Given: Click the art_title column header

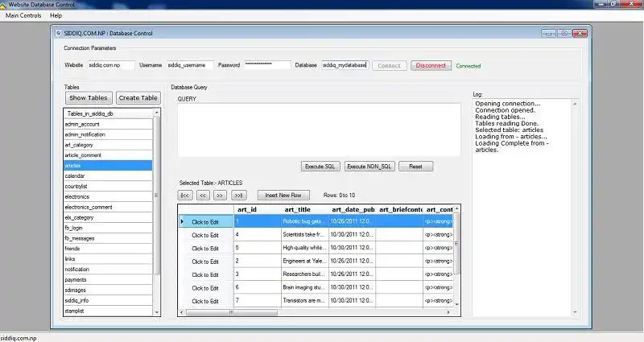Looking at the screenshot, I should (x=305, y=209).
